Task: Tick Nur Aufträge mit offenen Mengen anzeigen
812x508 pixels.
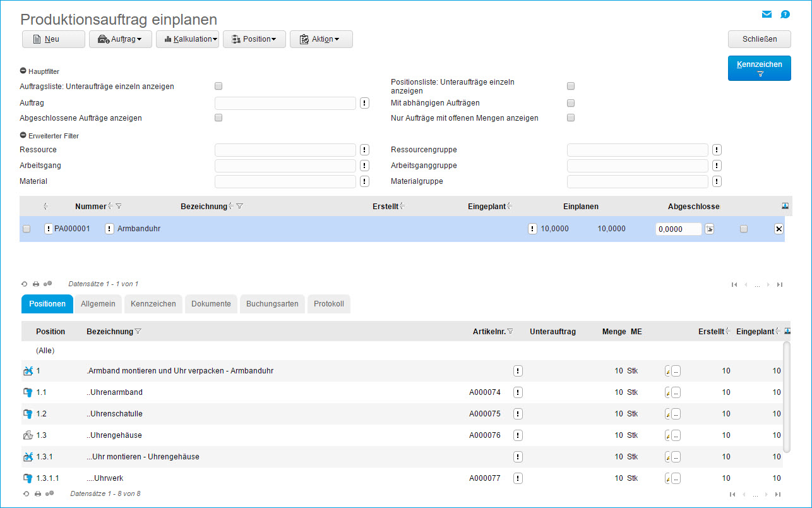Action: pos(571,118)
